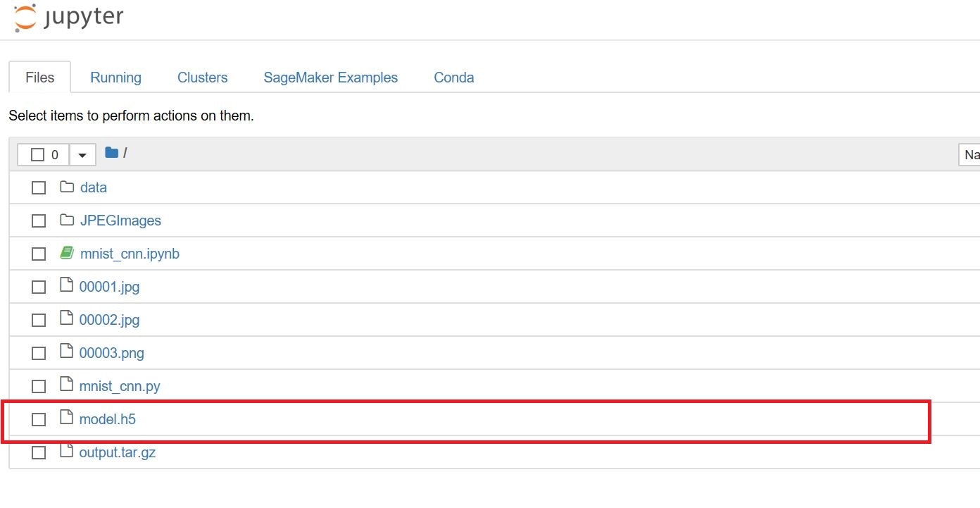Select the 00001.jpg checkbox

(39, 287)
